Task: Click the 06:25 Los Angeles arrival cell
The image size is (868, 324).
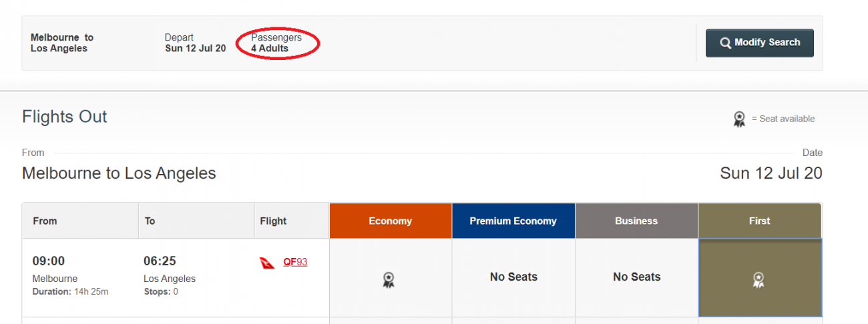Action: point(196,276)
